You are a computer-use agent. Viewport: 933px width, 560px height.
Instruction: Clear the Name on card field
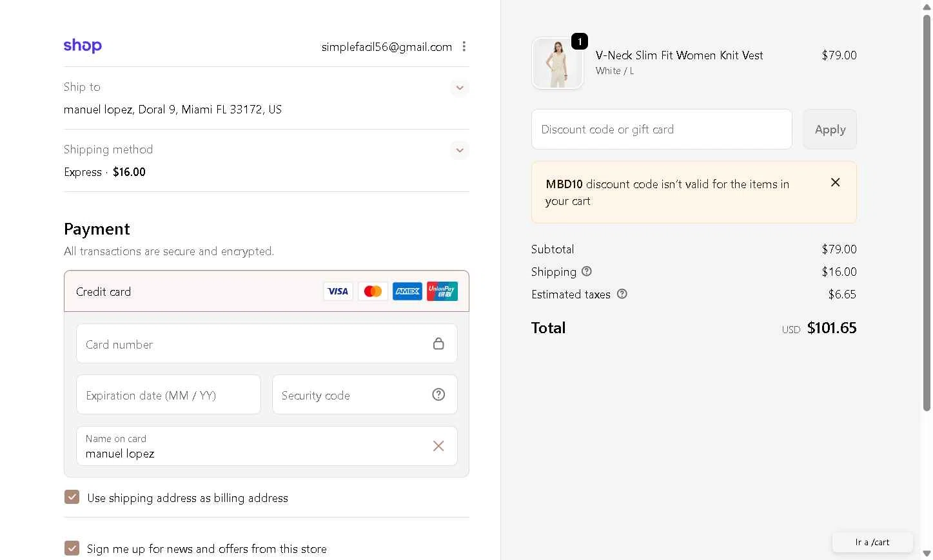(438, 446)
